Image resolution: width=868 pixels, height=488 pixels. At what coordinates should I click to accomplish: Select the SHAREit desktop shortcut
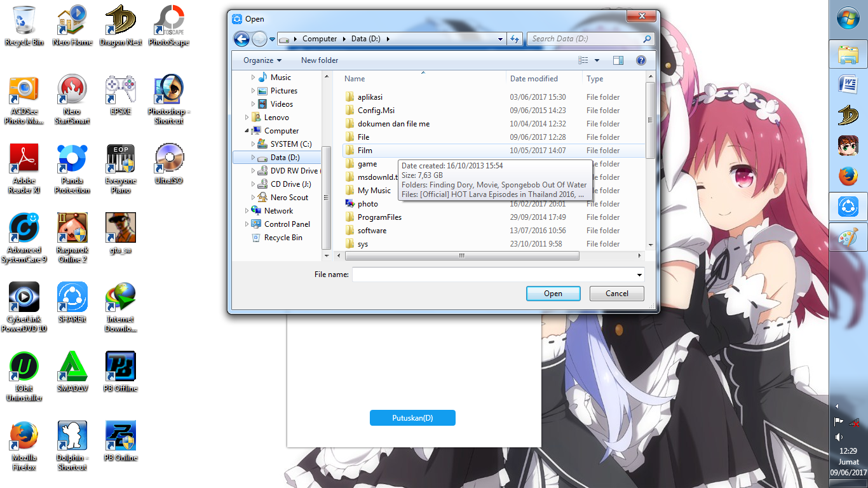(72, 302)
